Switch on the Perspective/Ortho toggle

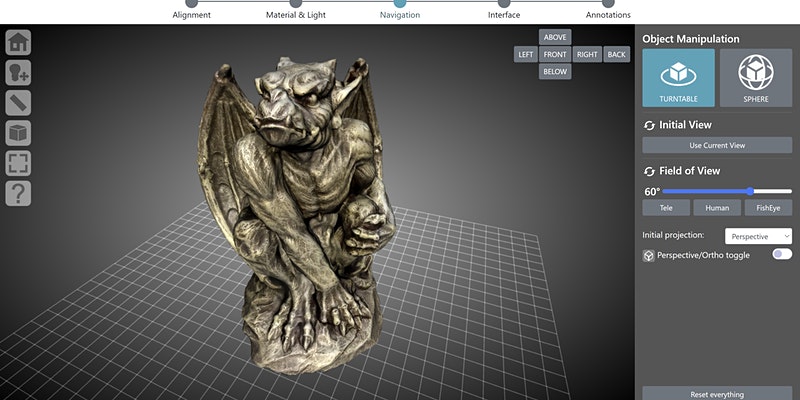[x=782, y=254]
